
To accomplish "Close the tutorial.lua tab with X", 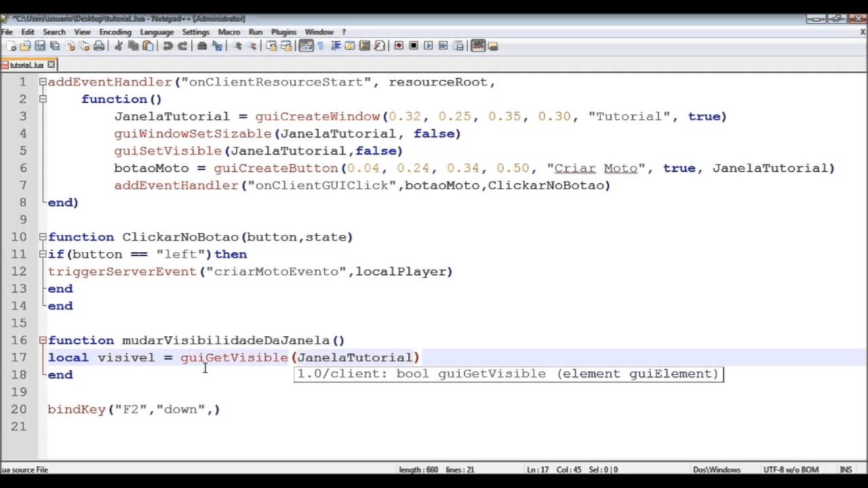I will (51, 65).
